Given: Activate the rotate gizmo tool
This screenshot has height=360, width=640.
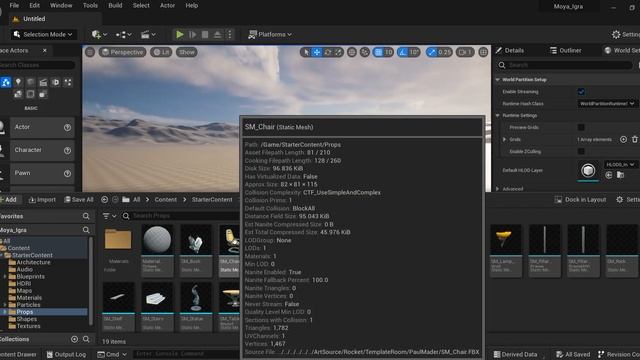Looking at the screenshot, I should coord(328,52).
